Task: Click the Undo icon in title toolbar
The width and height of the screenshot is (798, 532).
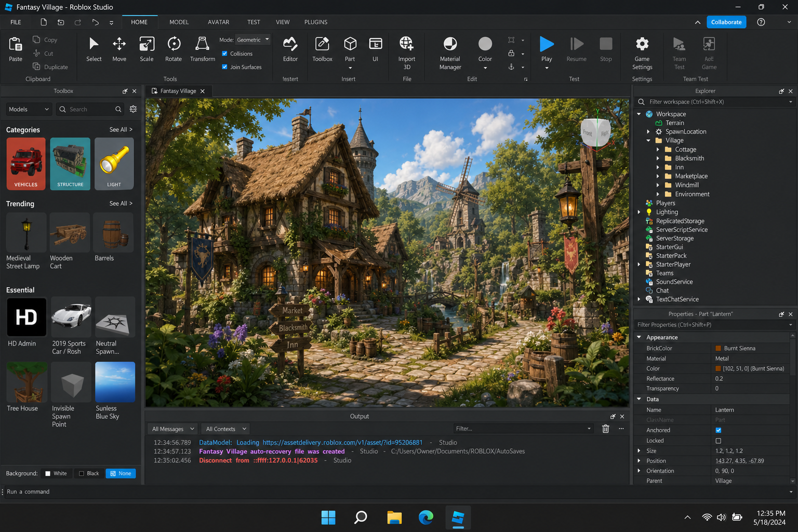Action: click(x=61, y=22)
